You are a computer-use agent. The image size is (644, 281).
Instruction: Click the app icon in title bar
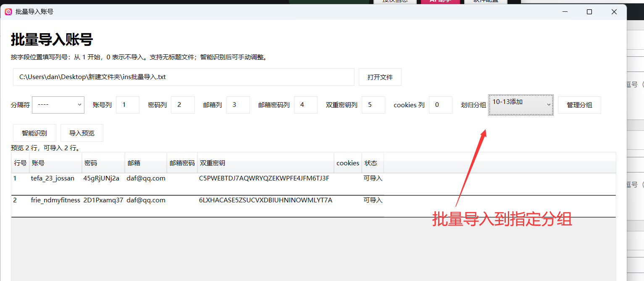[8, 12]
